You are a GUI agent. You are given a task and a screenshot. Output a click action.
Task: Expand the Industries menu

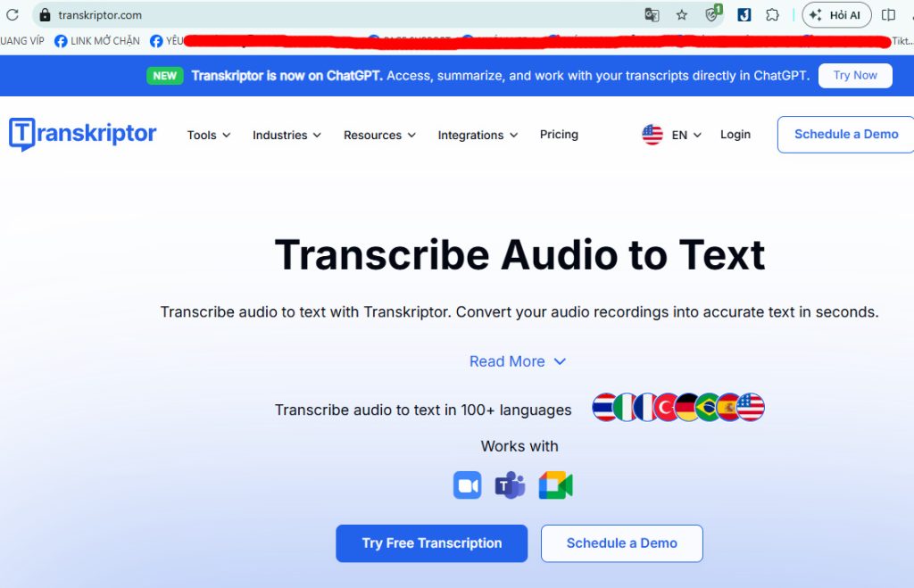[287, 136]
